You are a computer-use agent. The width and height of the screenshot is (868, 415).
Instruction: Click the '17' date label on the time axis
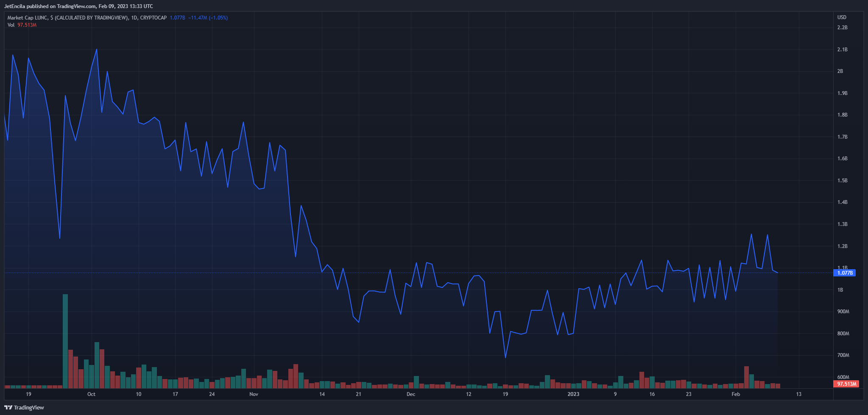[175, 394]
